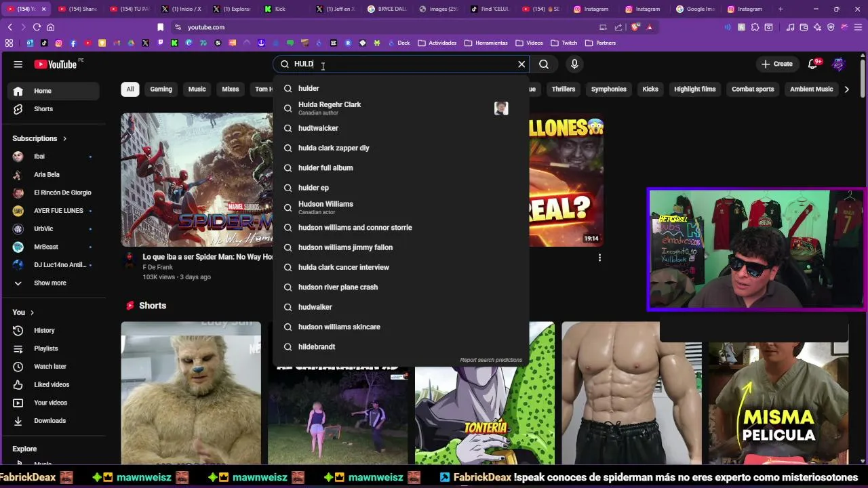
Task: Expand the 'You' section chevron
Action: (x=33, y=312)
